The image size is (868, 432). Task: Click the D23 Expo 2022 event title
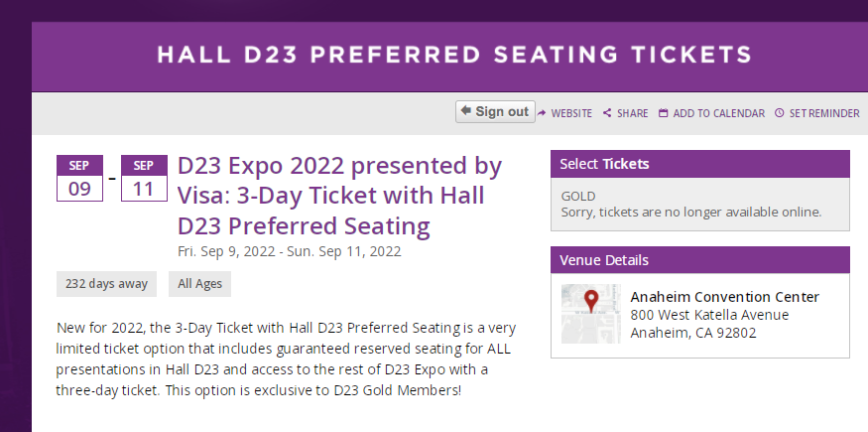point(339,196)
